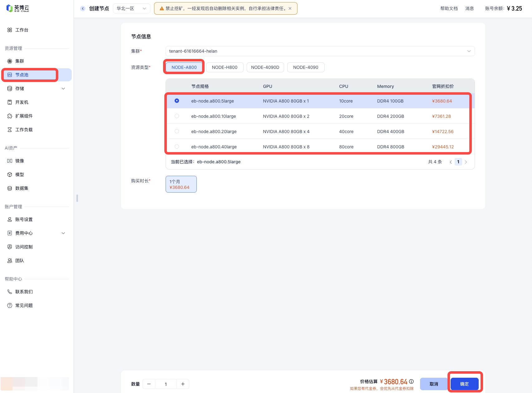
Task: Click the ¥7361.28 price cell
Action: [x=441, y=116]
